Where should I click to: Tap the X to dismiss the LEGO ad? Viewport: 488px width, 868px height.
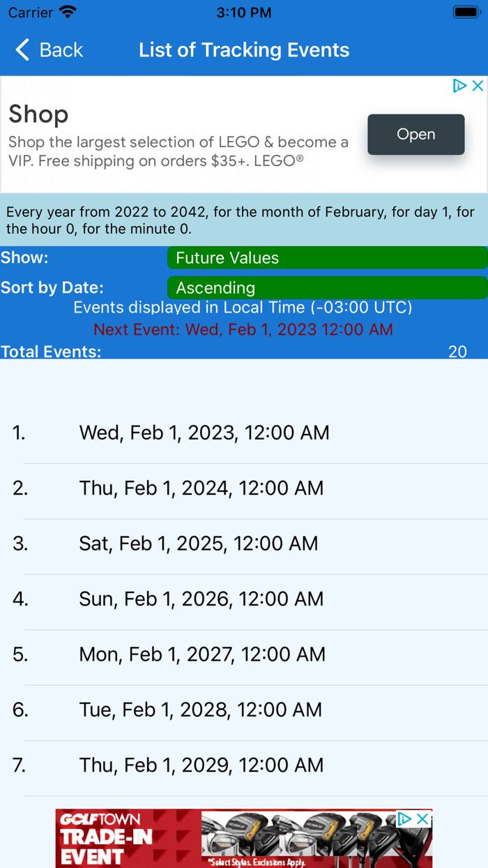(478, 85)
